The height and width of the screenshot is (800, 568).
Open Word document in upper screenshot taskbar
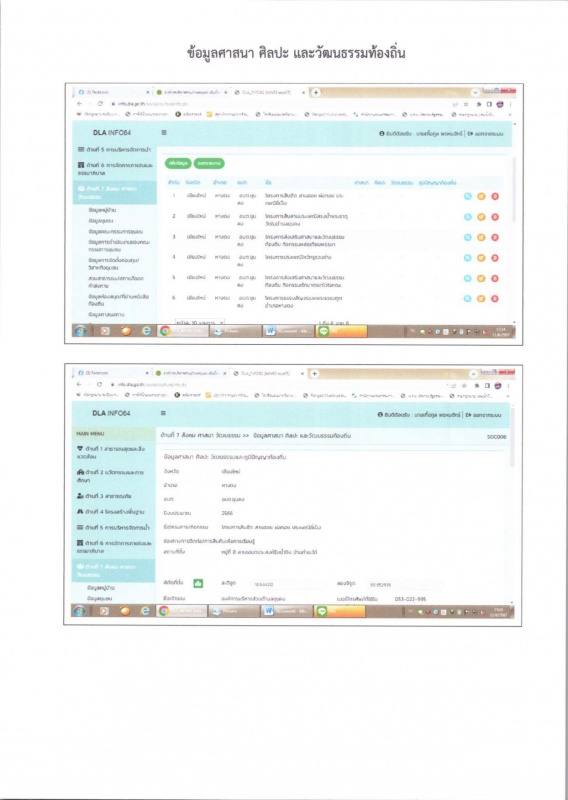coord(287,331)
